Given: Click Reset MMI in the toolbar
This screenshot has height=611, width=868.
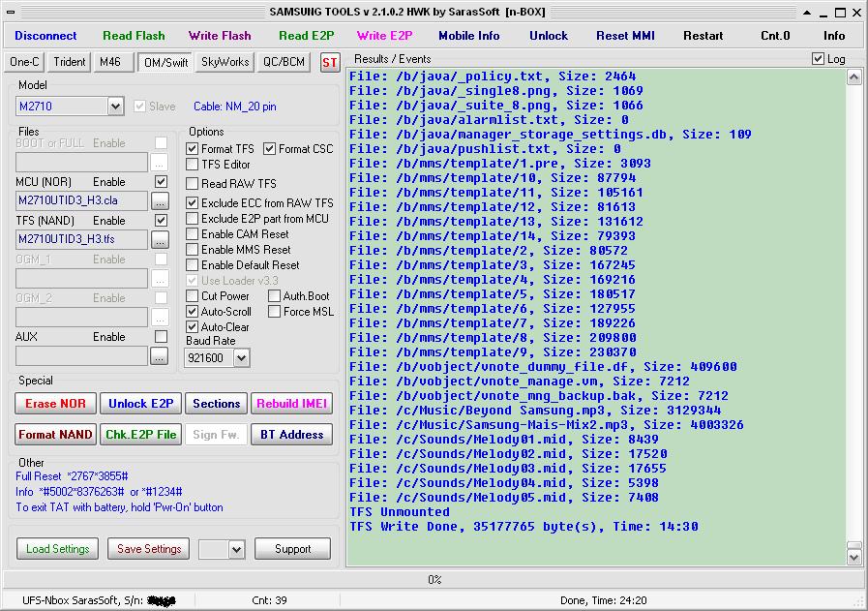Looking at the screenshot, I should click(625, 36).
